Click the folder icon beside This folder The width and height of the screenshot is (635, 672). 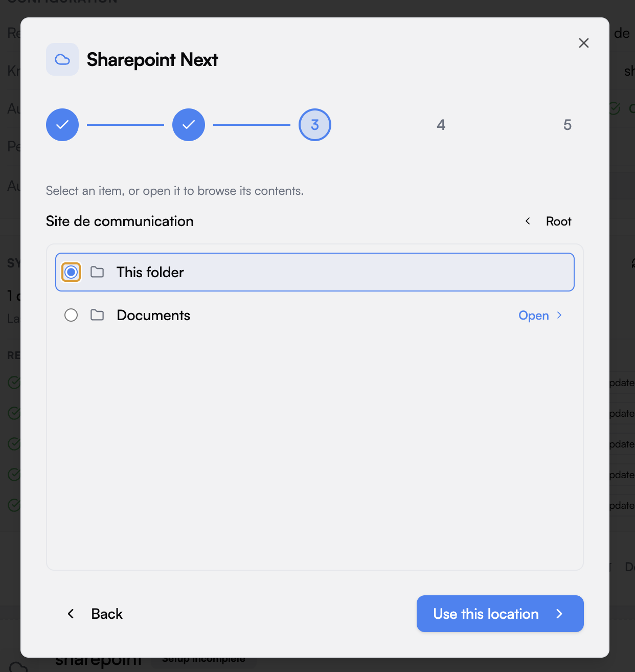click(97, 272)
